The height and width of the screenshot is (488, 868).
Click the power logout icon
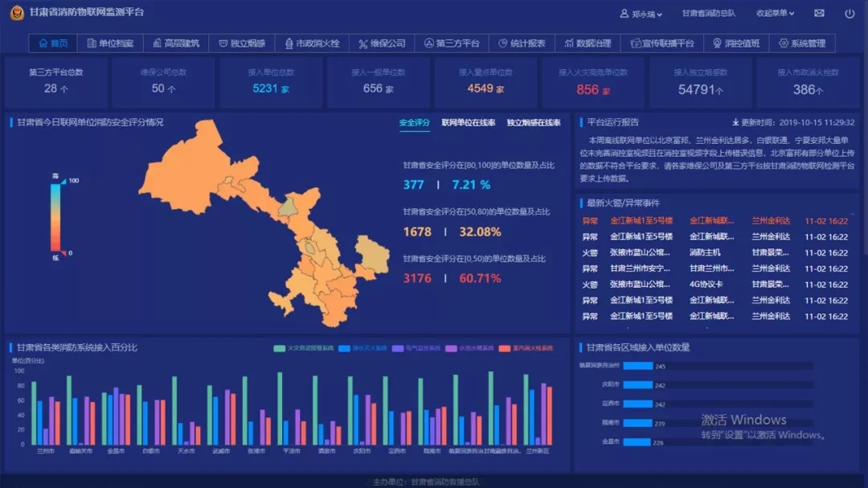pos(850,14)
